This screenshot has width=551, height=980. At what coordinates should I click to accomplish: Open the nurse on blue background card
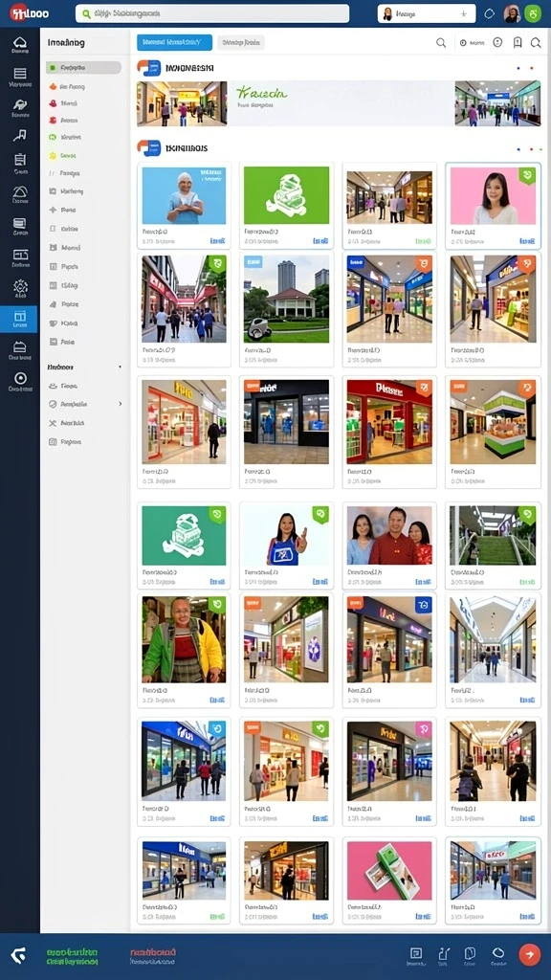tap(184, 206)
